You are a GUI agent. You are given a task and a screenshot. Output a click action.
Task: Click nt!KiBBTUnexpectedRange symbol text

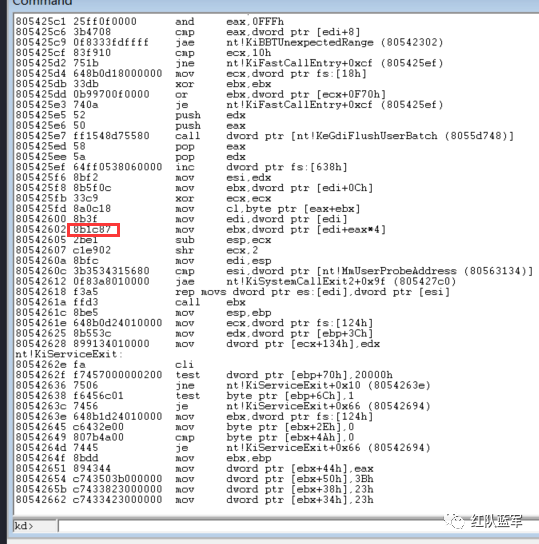pyautogui.click(x=300, y=42)
